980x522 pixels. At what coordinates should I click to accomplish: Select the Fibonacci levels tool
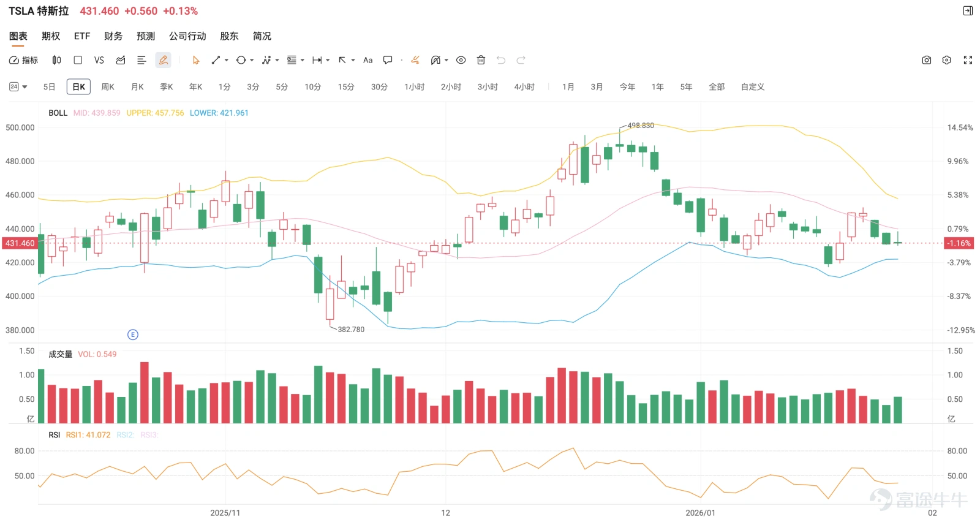(292, 60)
